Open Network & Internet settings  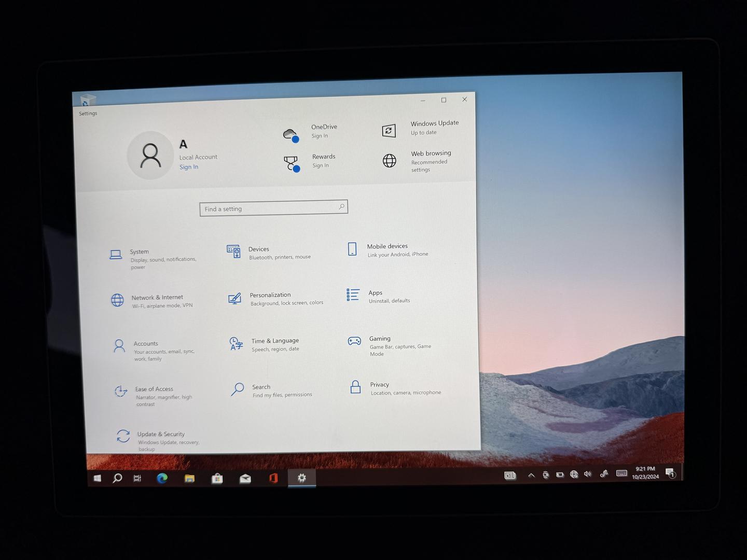[153, 301]
